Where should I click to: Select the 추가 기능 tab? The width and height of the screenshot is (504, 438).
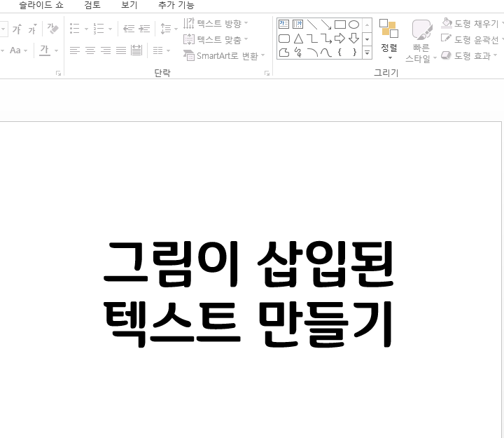[176, 5]
